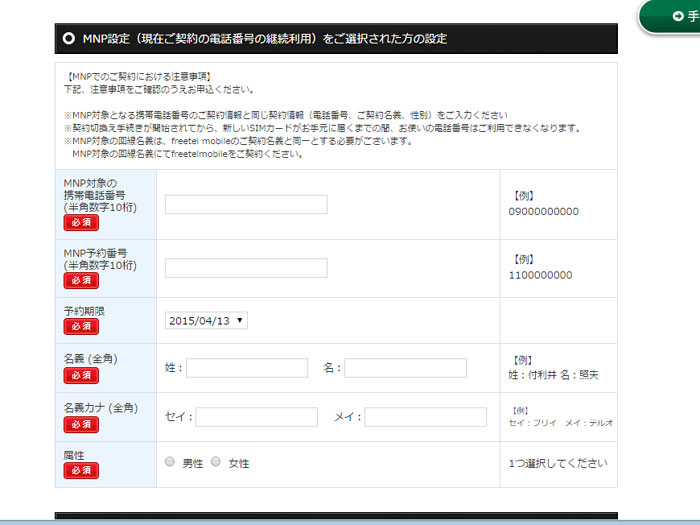
Task: Click the circle icon beside MNP設定 header
Action: (x=69, y=38)
